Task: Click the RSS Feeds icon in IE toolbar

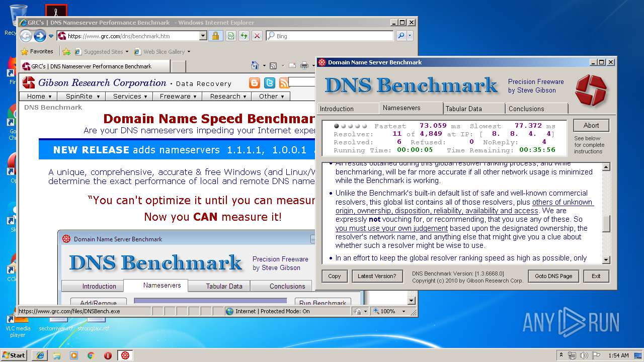Action: 273,65
